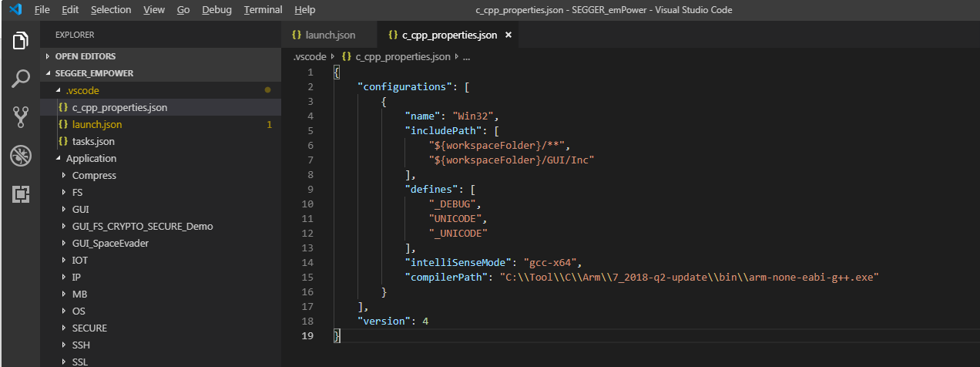This screenshot has height=367, width=980.
Task: Open the Explorer view in activity bar
Action: click(x=20, y=41)
